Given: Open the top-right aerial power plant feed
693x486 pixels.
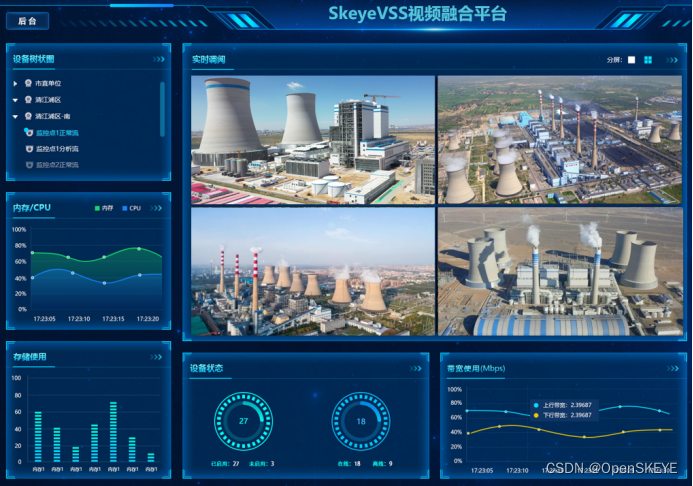Looking at the screenshot, I should (x=560, y=140).
